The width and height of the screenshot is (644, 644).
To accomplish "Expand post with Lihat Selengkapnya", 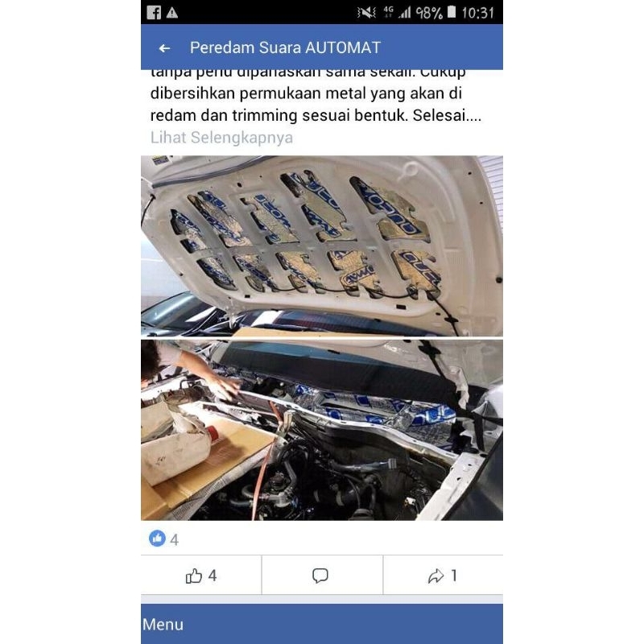I will 221,137.
